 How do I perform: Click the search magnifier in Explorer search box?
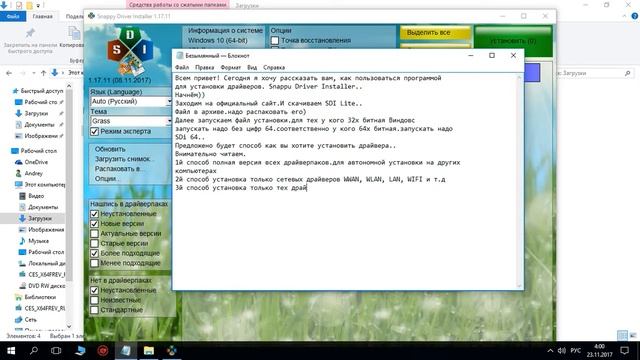[627, 73]
